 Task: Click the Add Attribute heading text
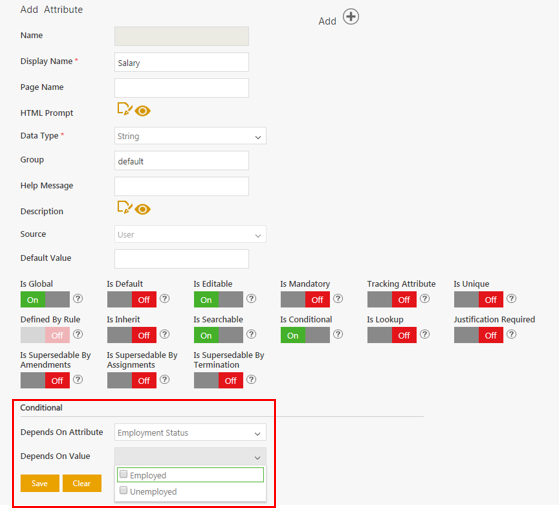[51, 10]
